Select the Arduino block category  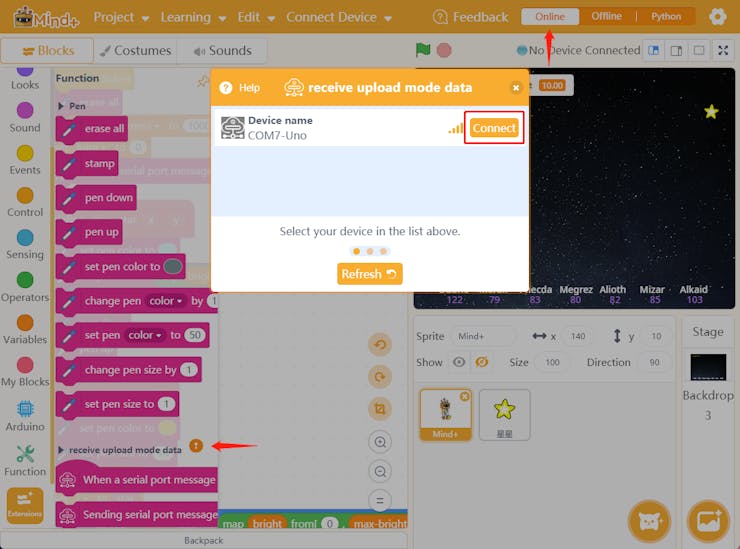tap(25, 416)
